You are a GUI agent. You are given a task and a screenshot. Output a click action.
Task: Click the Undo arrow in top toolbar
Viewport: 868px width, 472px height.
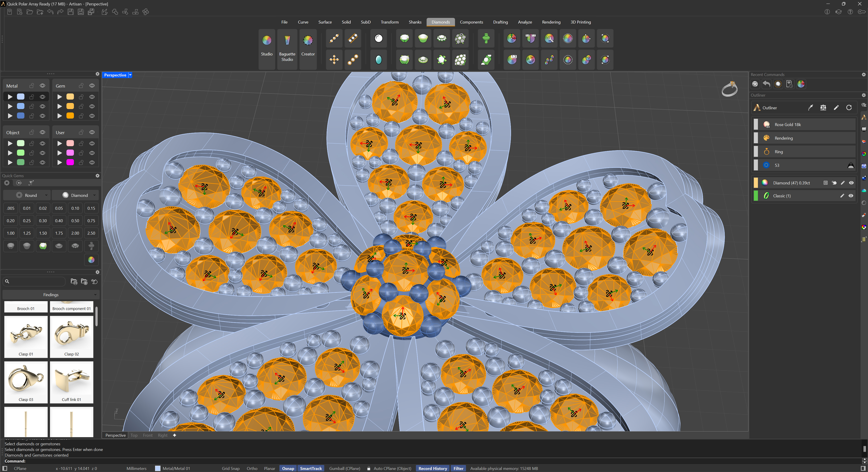click(x=50, y=12)
